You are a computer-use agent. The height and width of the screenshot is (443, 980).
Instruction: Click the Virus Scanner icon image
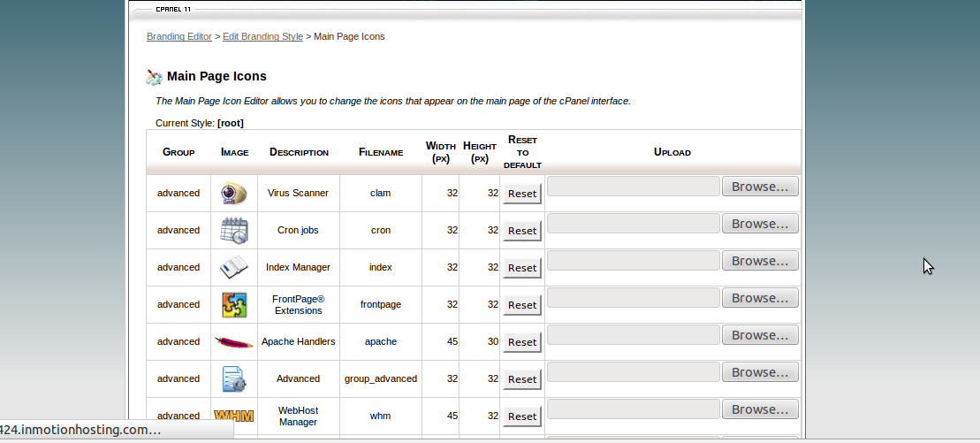(233, 193)
